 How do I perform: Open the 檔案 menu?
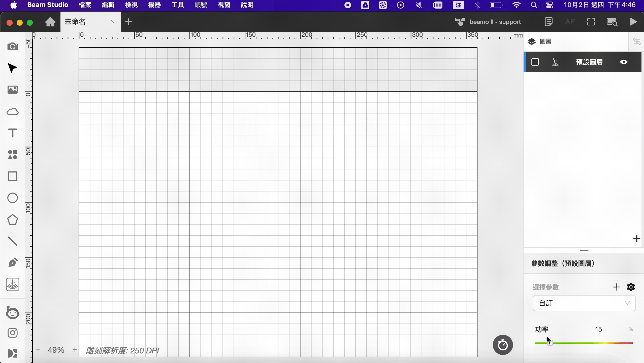(85, 5)
